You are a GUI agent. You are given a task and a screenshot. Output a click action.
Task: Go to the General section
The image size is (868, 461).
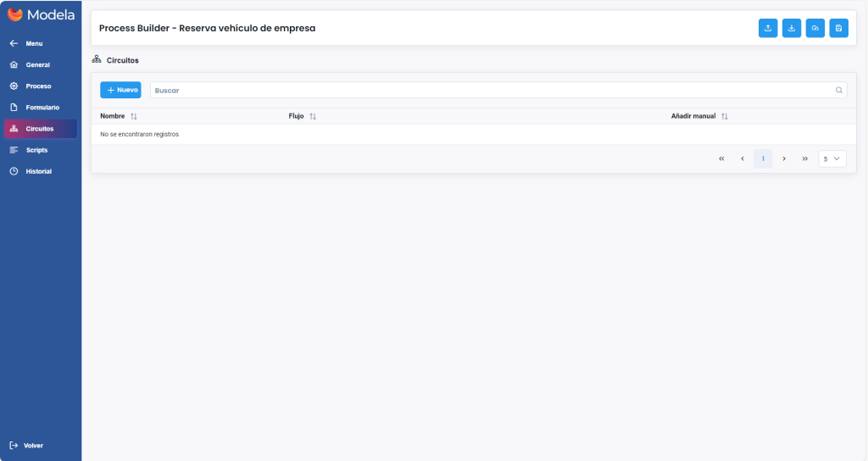37,64
